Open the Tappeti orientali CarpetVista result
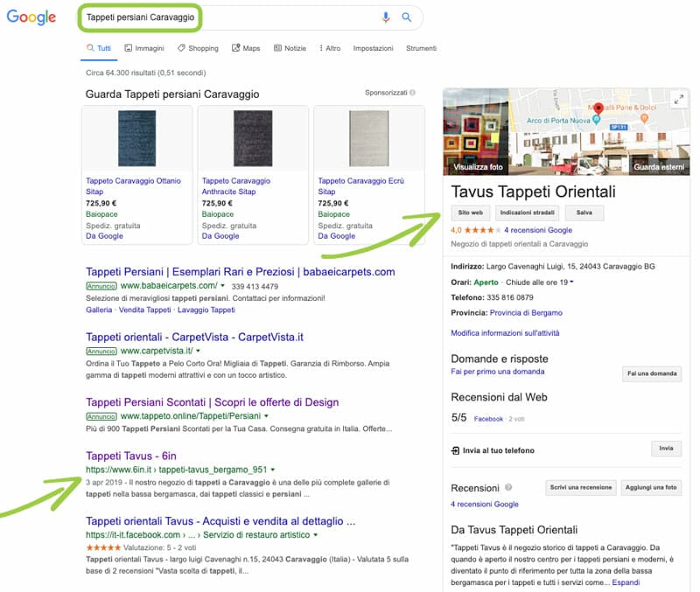The width and height of the screenshot is (700, 592). [194, 337]
